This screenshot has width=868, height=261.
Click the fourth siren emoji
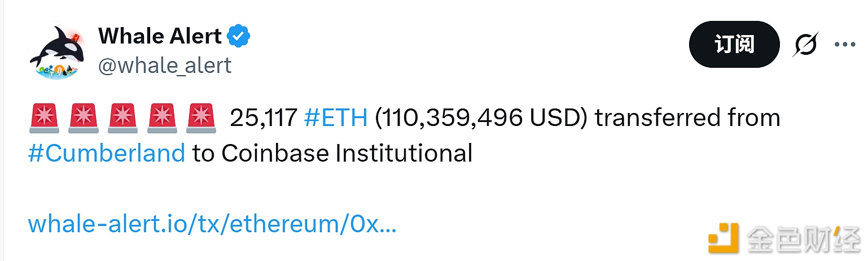pos(161,118)
